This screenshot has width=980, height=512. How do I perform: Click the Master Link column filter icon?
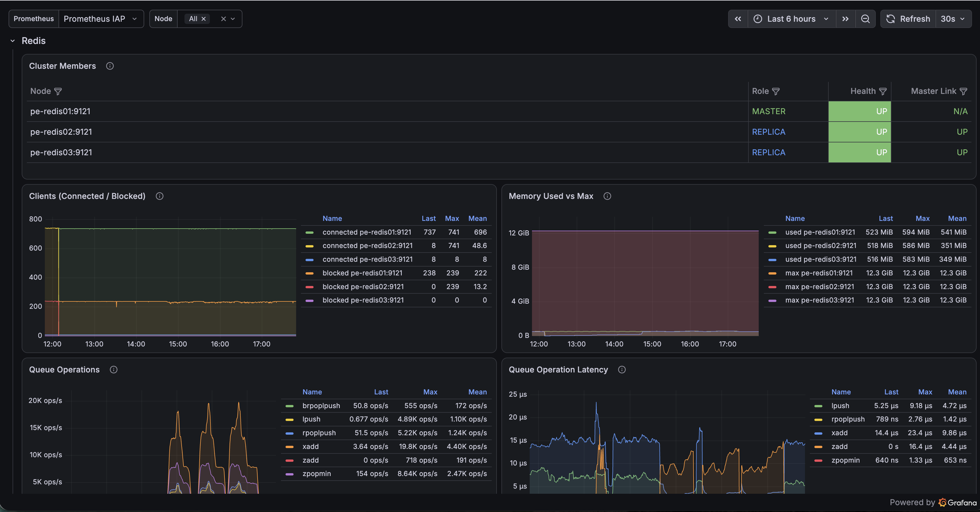(963, 92)
